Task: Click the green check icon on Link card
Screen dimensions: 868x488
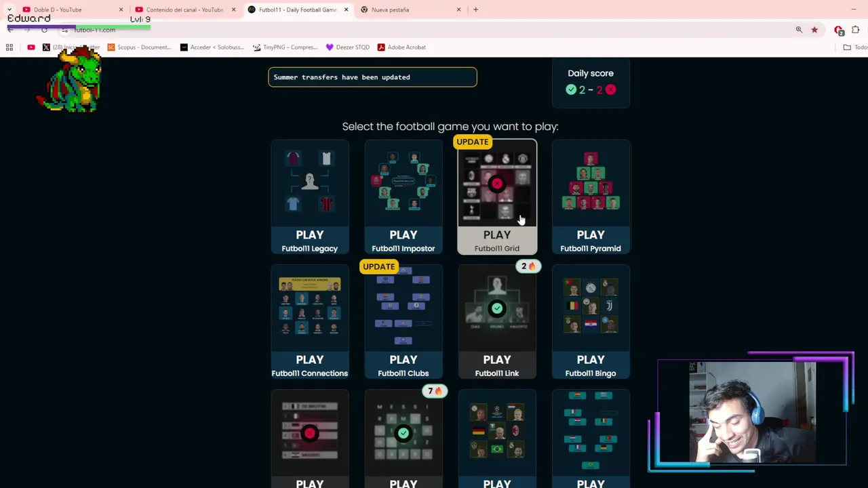Action: [x=497, y=308]
